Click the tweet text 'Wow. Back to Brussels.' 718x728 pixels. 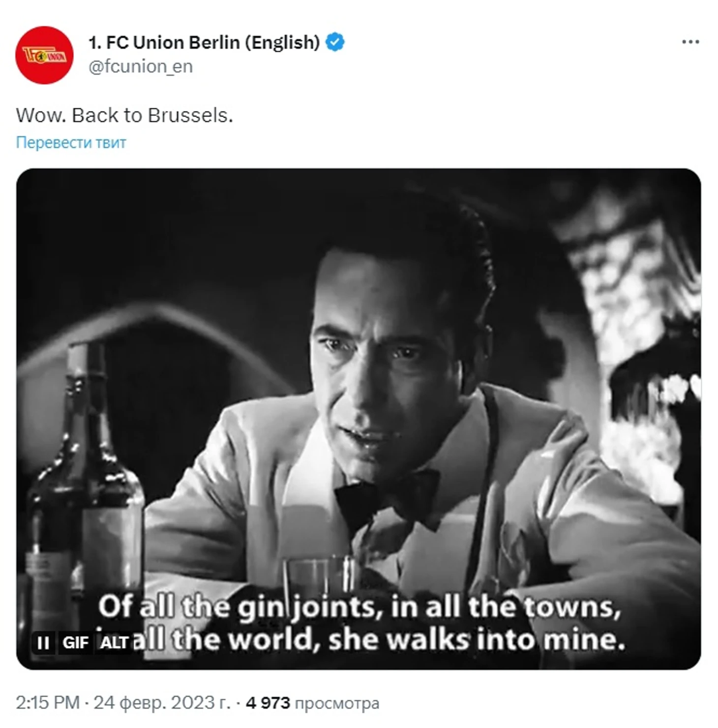pos(124,116)
